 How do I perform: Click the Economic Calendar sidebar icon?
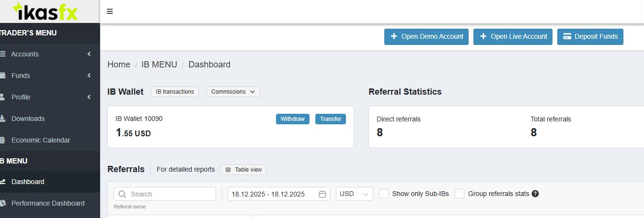click(x=2, y=140)
